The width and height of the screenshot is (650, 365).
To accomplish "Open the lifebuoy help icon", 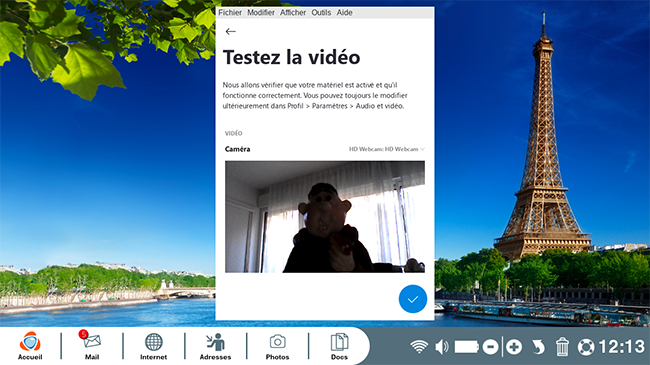I will (586, 347).
